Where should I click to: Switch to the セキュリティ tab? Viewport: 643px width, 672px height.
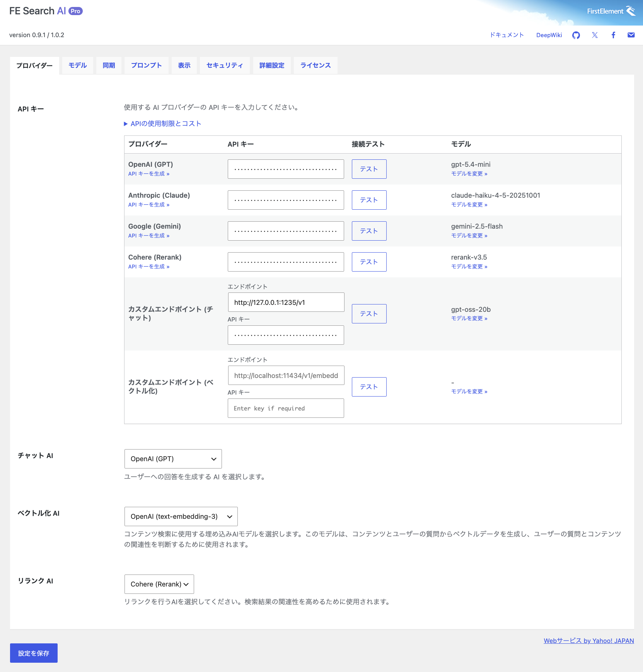(x=225, y=65)
